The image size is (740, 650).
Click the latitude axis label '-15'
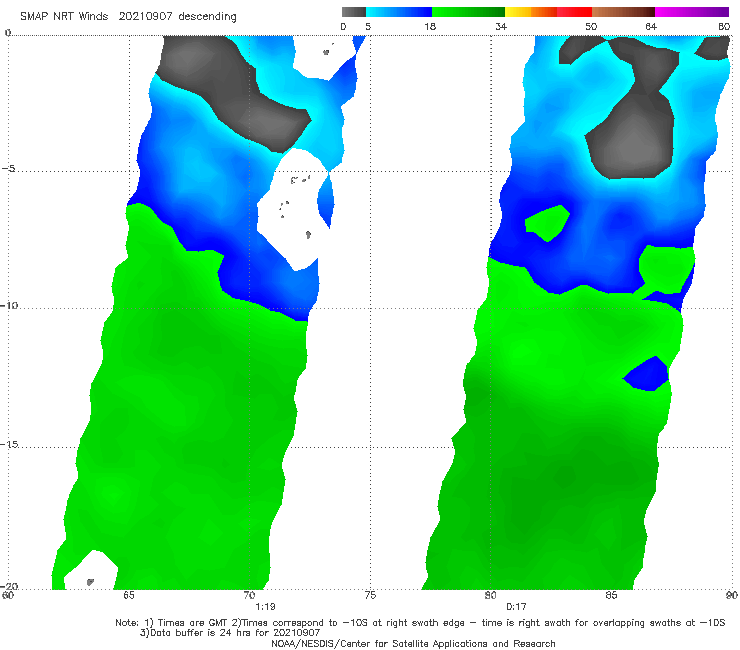[9, 444]
